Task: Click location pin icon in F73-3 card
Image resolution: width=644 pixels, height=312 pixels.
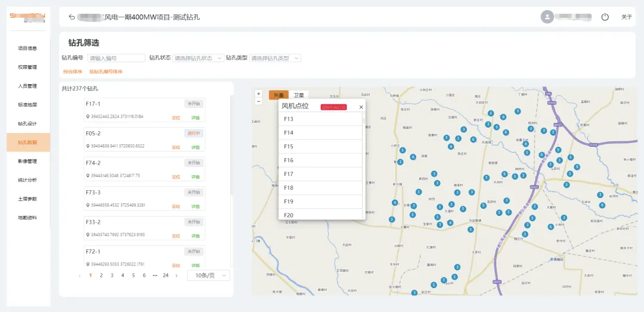Action: click(88, 205)
